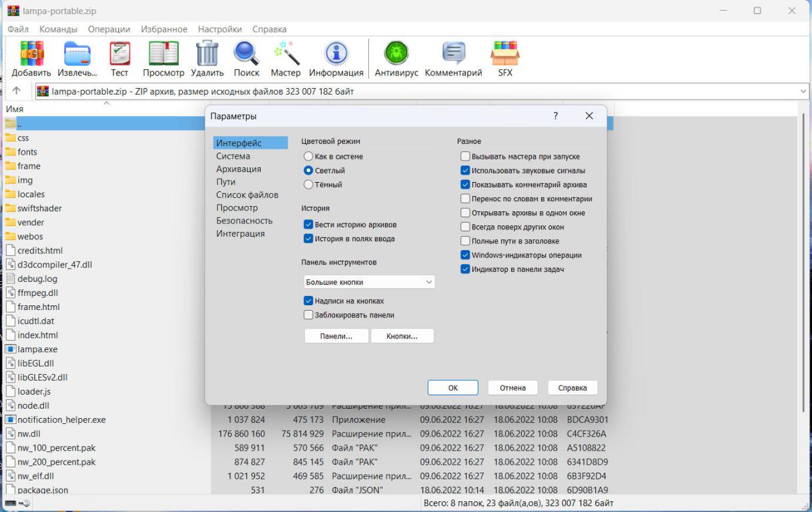Run archive Тест (Test) icon
This screenshot has width=812, height=512.
119,54
